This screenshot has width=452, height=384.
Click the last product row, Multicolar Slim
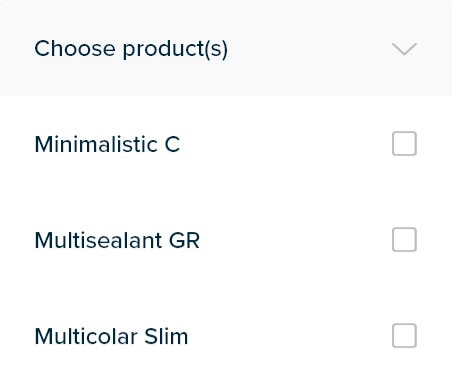tap(226, 336)
